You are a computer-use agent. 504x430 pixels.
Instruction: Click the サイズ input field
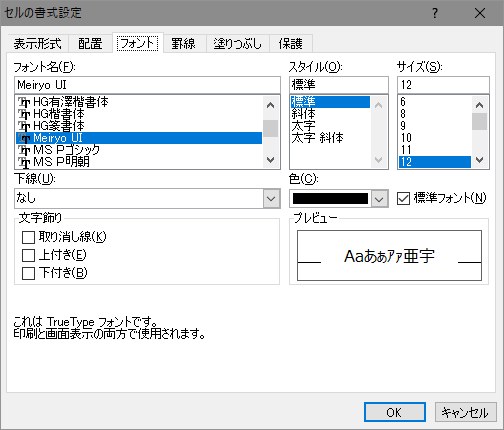443,85
